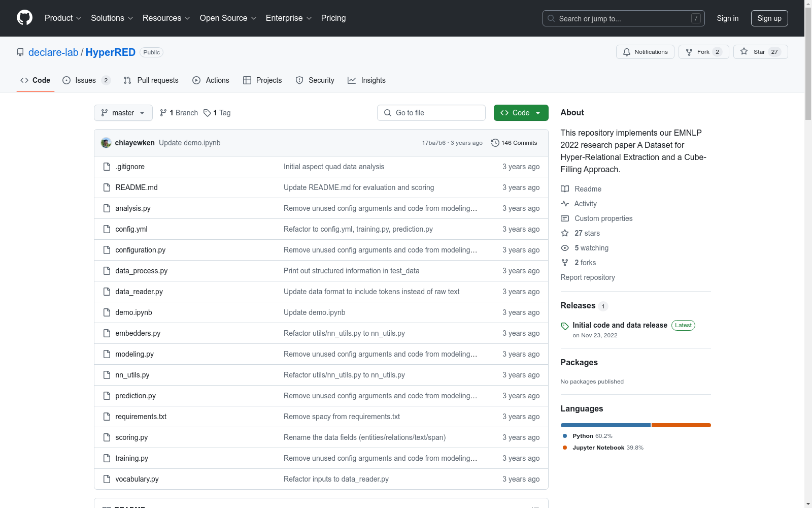Click the search magnifier icon in header
Viewport: 812px width, 508px height.
pos(551,18)
